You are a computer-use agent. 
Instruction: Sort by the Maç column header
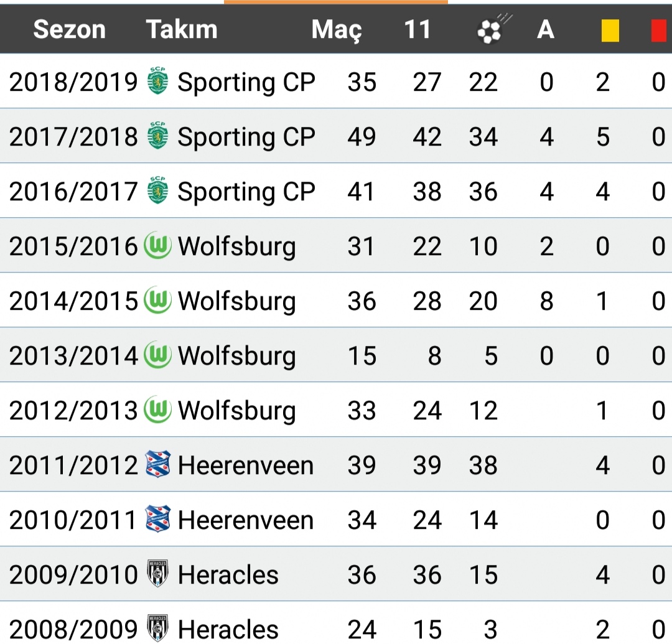tap(337, 30)
